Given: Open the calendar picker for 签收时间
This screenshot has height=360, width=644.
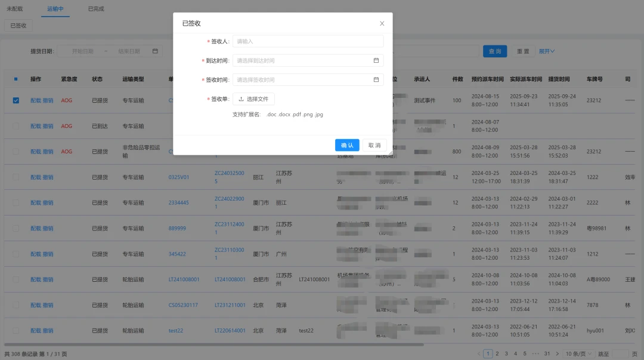Looking at the screenshot, I should 377,79.
